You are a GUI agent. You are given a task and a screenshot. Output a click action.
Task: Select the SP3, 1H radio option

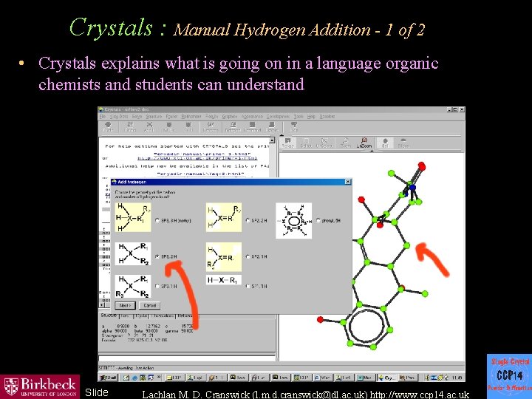coord(157,287)
